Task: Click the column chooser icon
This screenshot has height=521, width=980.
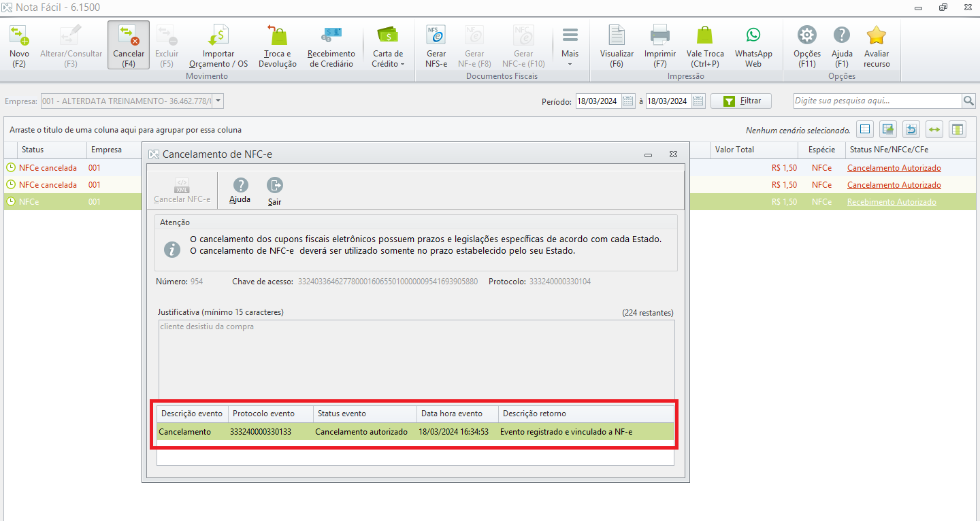Action: [x=958, y=129]
